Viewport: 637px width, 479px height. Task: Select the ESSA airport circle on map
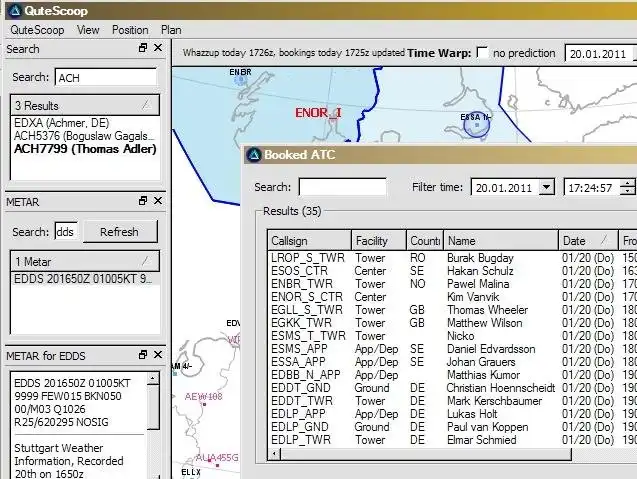pyautogui.click(x=477, y=125)
